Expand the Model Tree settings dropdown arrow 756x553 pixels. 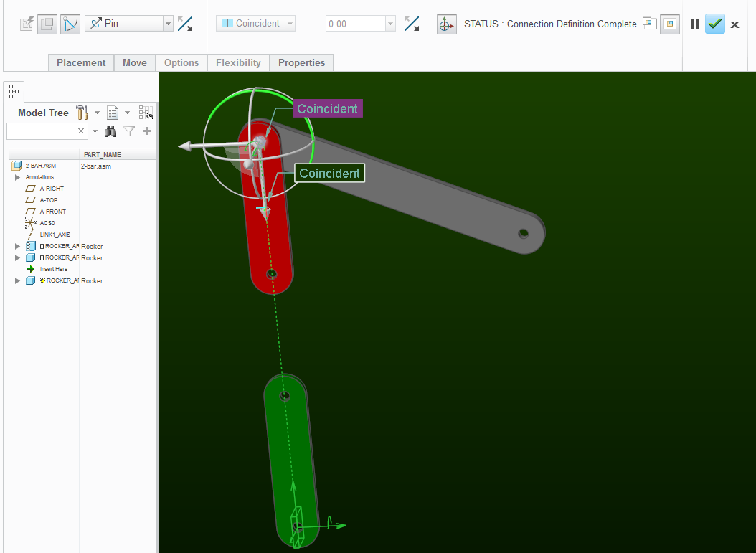pyautogui.click(x=97, y=113)
